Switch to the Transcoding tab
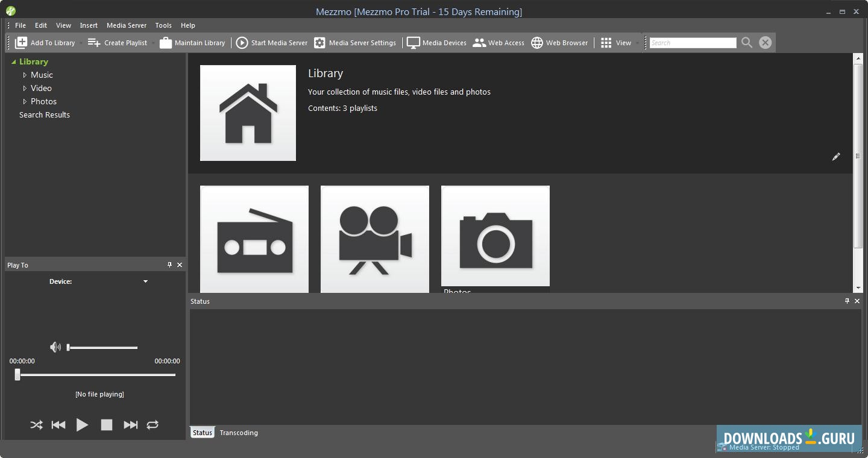 click(x=239, y=433)
